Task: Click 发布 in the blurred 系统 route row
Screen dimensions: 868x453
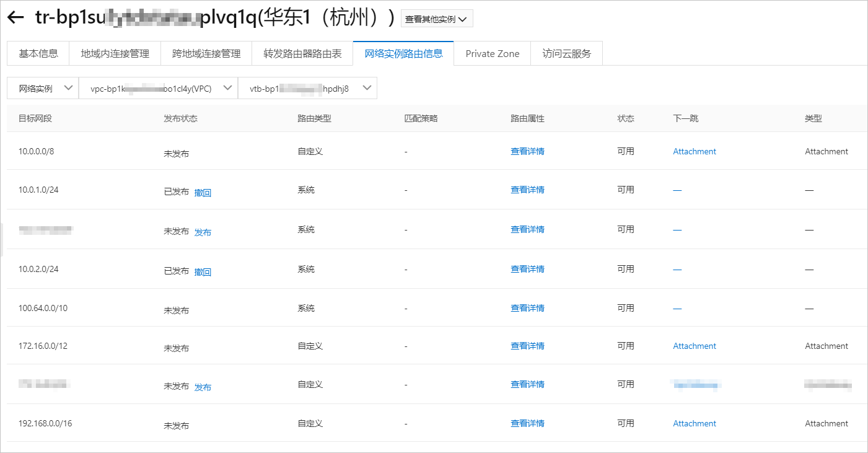Action: coord(203,232)
